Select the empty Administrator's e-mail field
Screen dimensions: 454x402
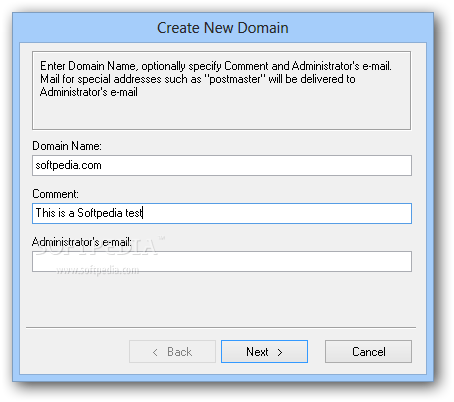pos(222,262)
